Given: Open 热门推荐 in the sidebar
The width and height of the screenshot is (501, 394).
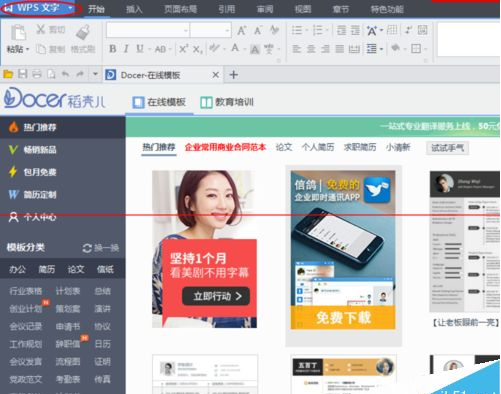Looking at the screenshot, I should [x=63, y=127].
